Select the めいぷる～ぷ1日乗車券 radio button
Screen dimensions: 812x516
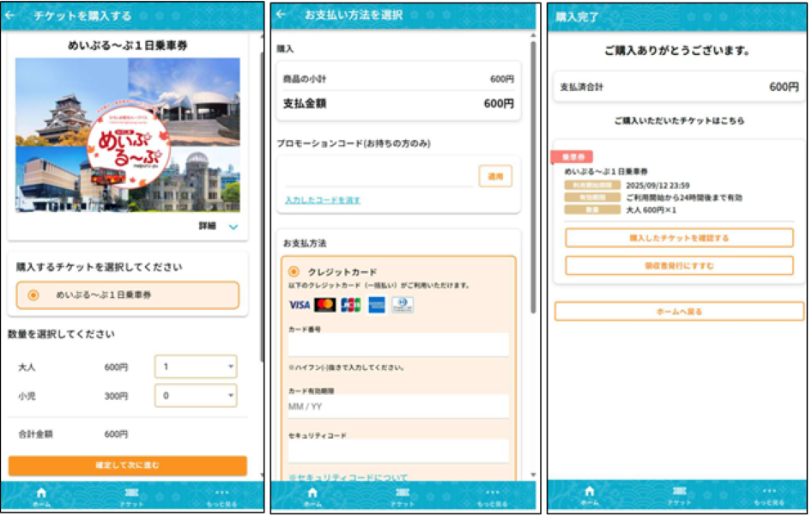point(33,295)
